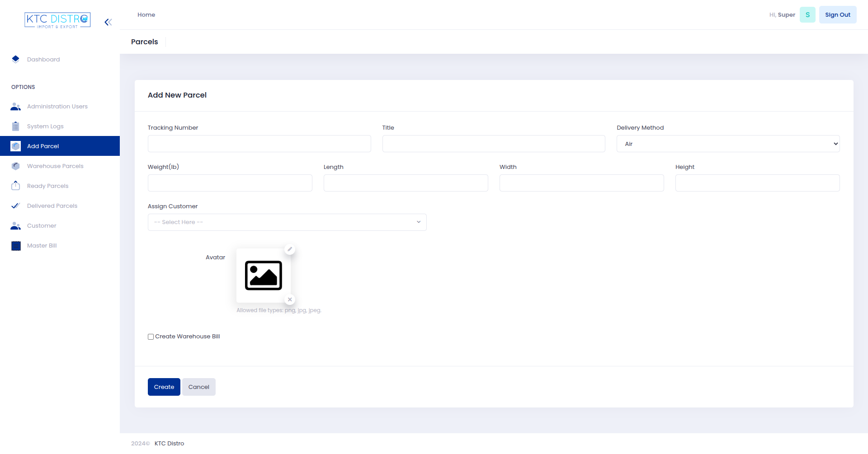Focus the Tracking Number input field
Image resolution: width=868 pixels, height=454 pixels.
pos(259,144)
